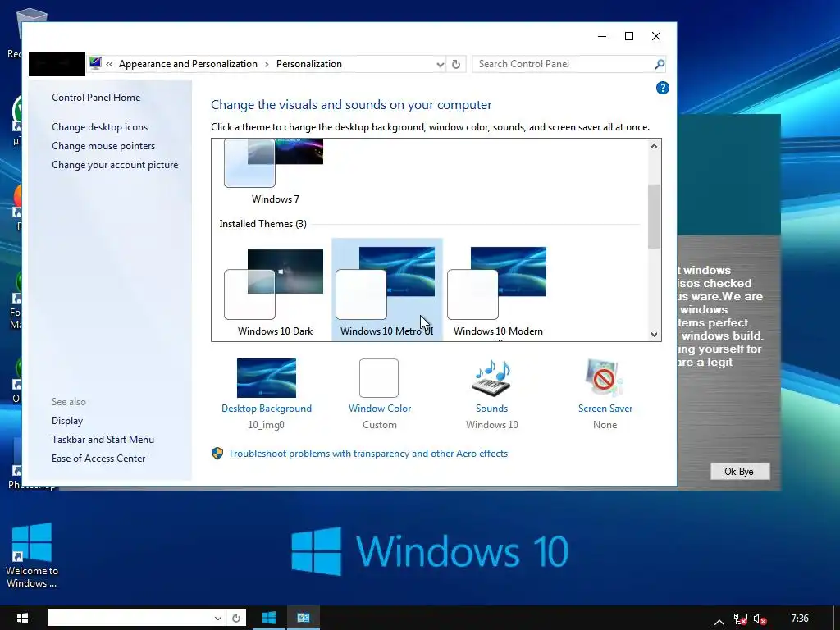
Task: Click the double chevron in breadcrumb
Action: pos(109,64)
